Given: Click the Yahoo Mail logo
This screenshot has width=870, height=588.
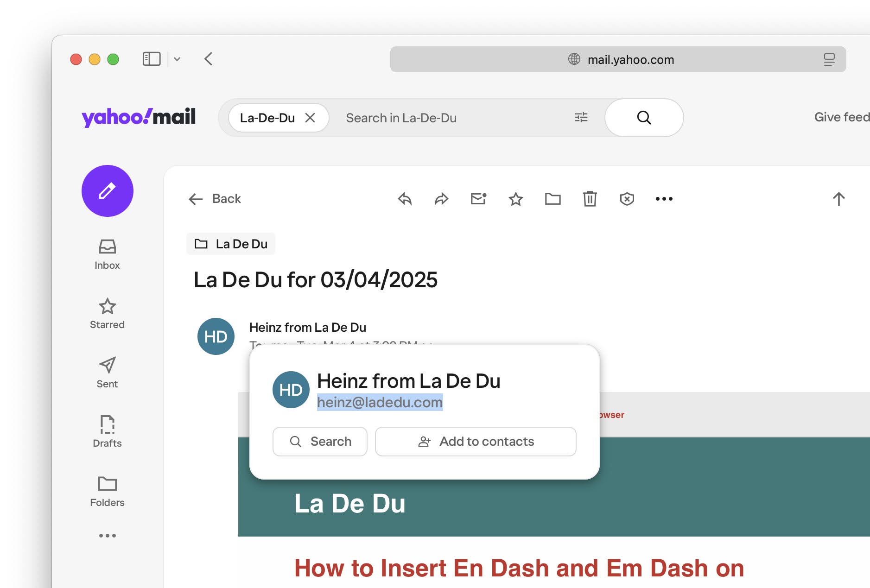Looking at the screenshot, I should click(139, 117).
